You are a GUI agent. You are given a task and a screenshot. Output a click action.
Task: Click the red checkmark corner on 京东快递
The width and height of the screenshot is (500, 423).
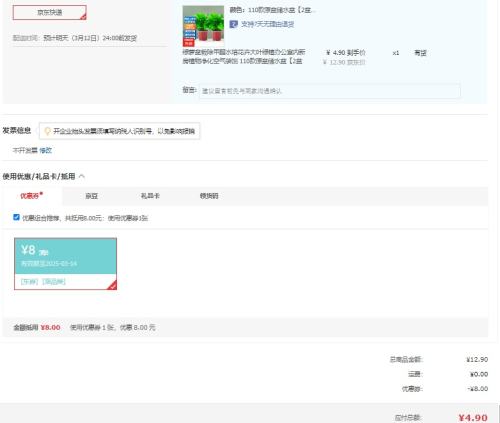(x=83, y=17)
